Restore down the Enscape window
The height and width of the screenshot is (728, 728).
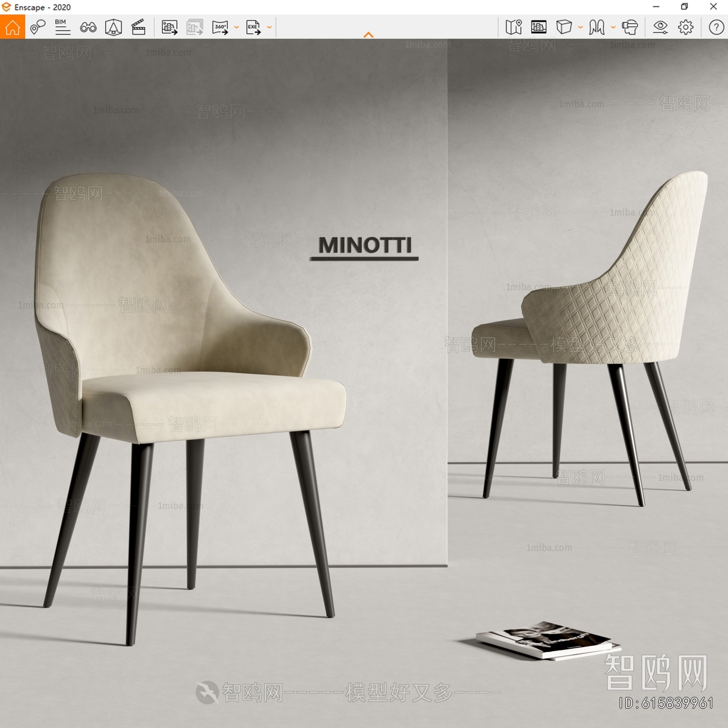tap(684, 7)
